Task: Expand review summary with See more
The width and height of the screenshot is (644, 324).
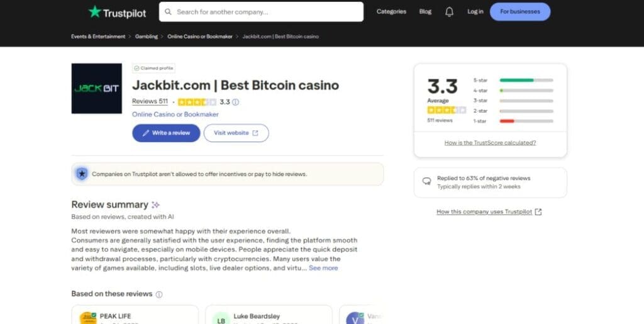Action: [323, 268]
